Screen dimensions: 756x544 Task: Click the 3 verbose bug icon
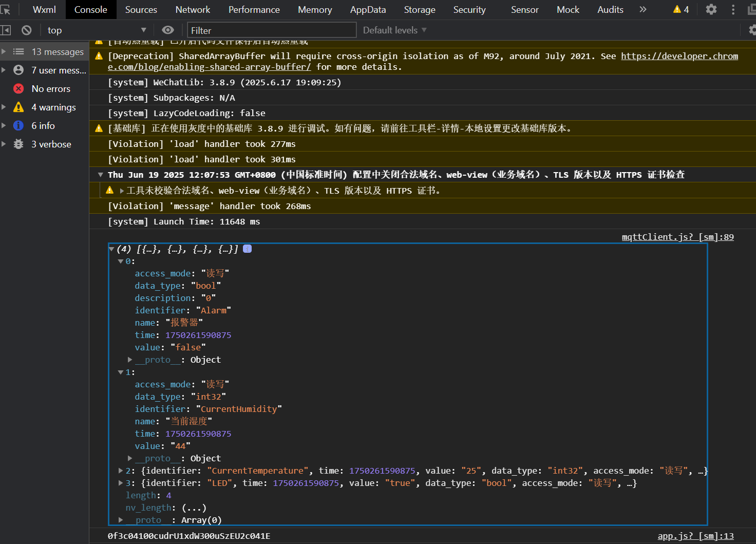[18, 144]
